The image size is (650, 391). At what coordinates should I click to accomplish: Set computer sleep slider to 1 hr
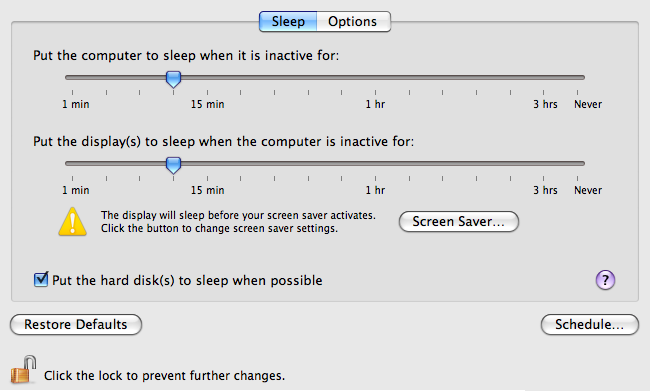376,78
